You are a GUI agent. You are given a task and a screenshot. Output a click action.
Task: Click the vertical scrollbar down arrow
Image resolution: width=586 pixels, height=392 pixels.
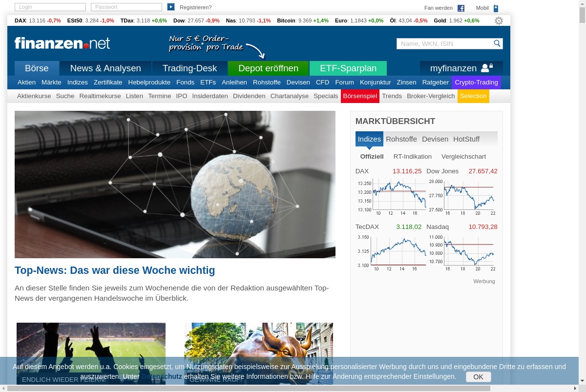pyautogui.click(x=582, y=380)
